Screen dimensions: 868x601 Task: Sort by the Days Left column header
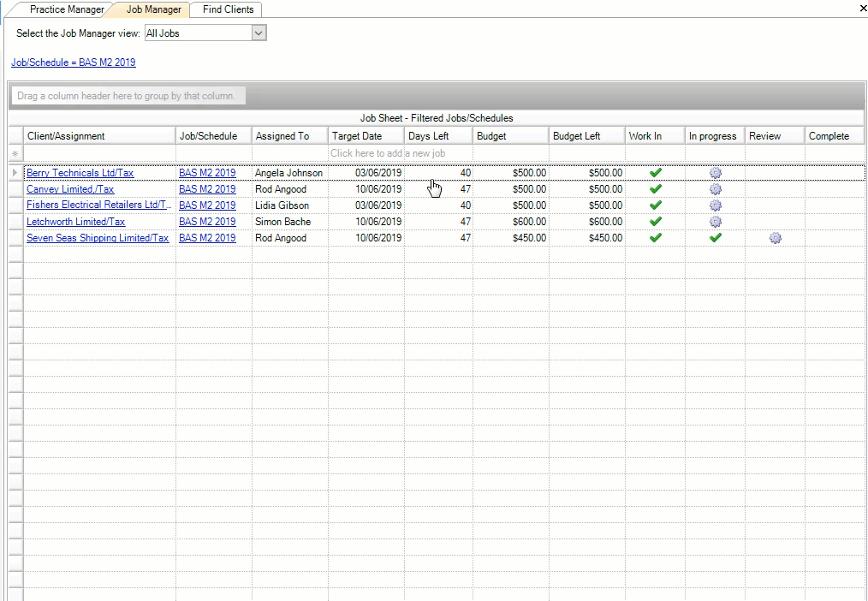pyautogui.click(x=428, y=136)
